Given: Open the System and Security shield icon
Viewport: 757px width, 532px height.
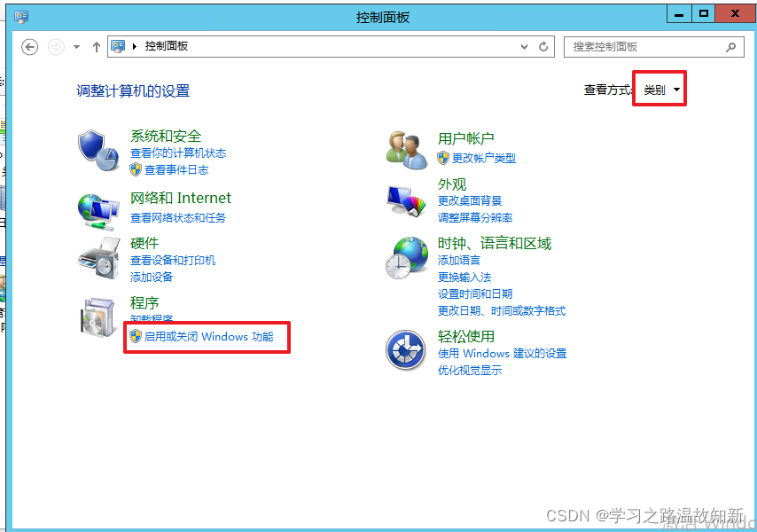Looking at the screenshot, I should click(99, 150).
